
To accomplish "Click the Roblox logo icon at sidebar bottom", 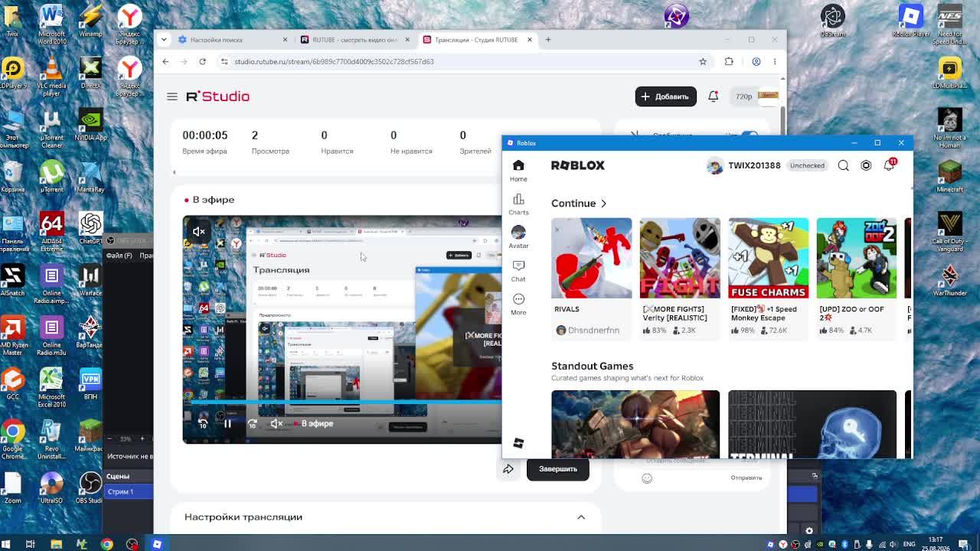I will [518, 444].
